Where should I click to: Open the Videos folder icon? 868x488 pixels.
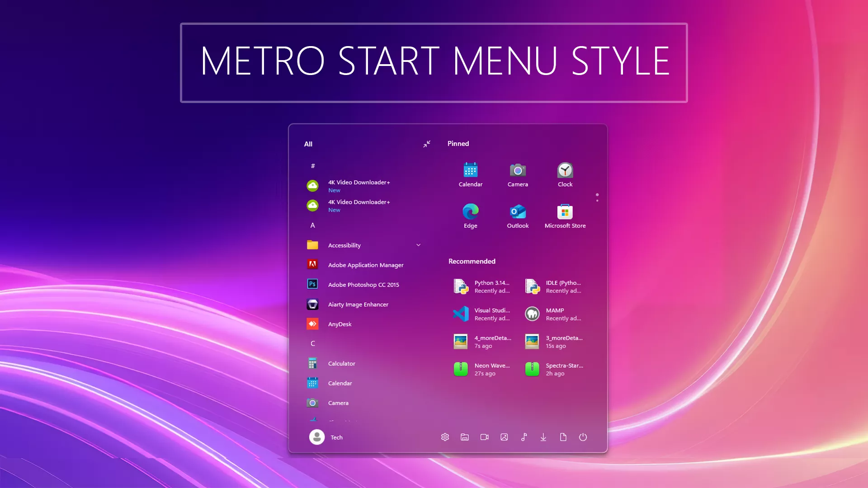484,437
